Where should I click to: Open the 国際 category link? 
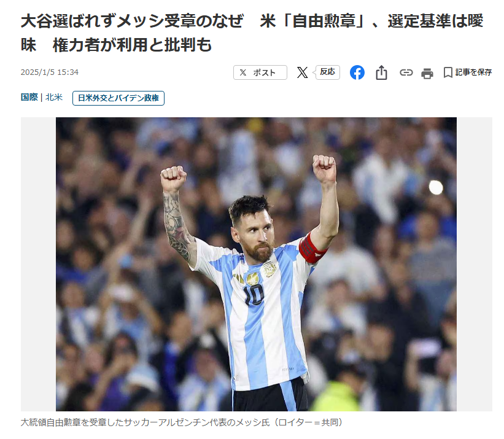point(29,98)
